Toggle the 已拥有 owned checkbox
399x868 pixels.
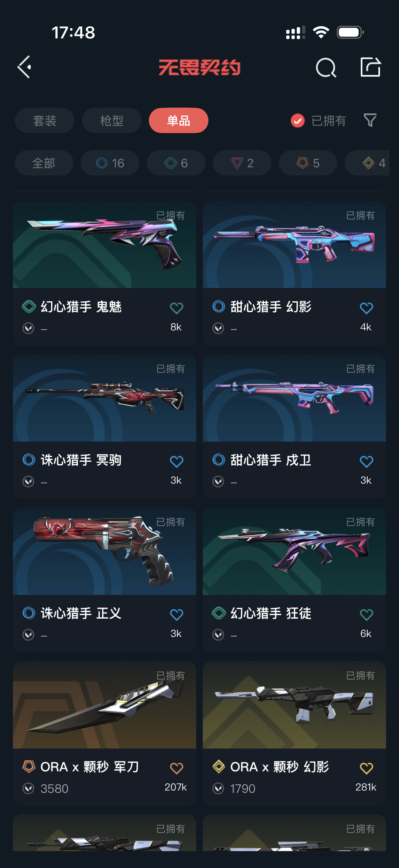[297, 121]
